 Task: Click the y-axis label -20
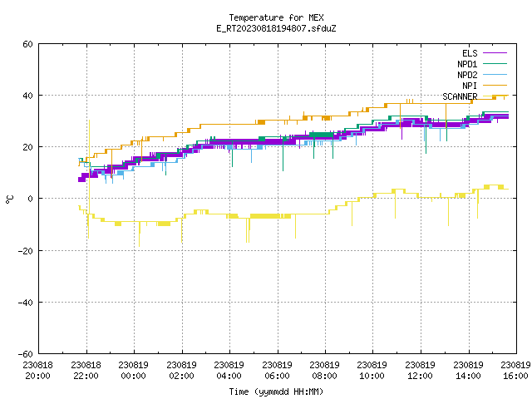point(26,251)
